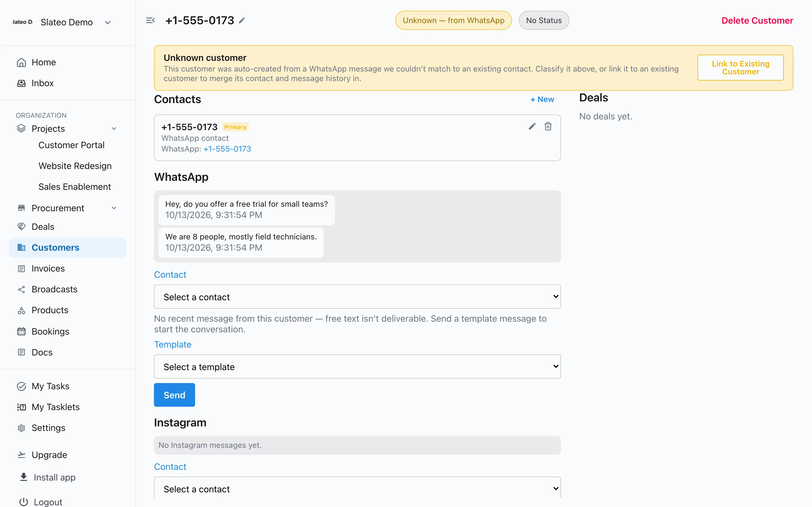Change the No Status pill
This screenshot has height=507, width=812.
pos(544,21)
